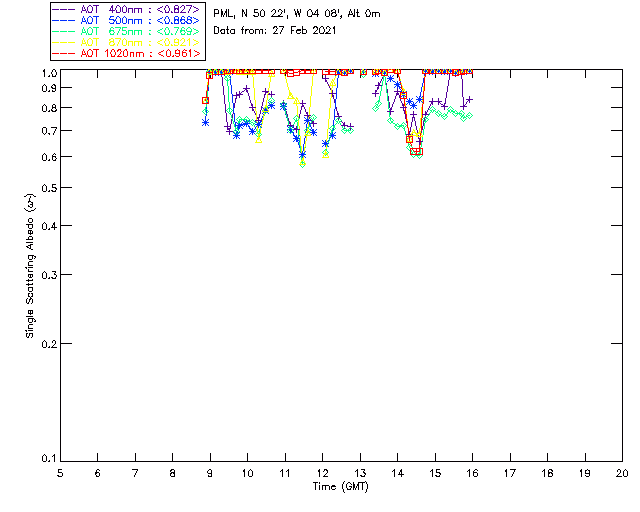
Task: Click the '1.0' y-axis tick label
Action: (49, 73)
